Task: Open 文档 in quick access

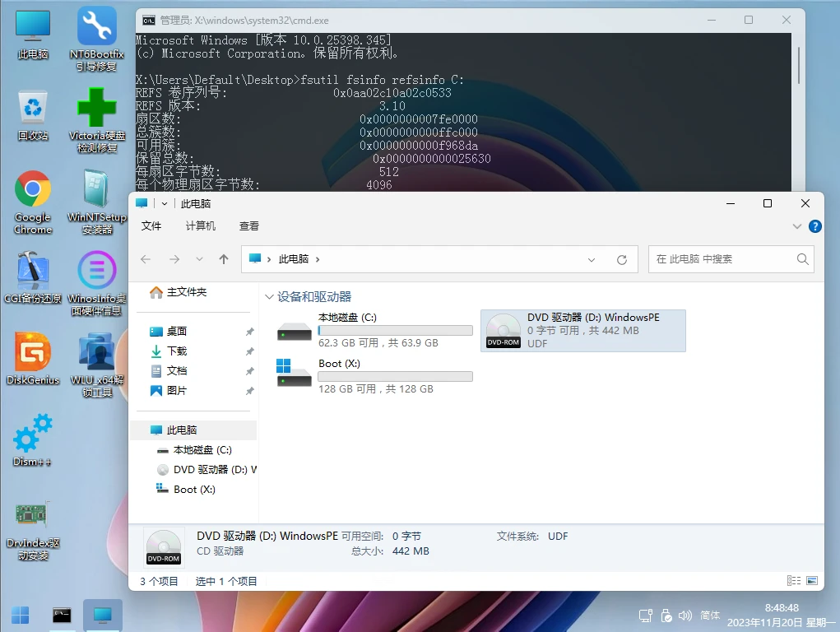Action: [x=177, y=371]
